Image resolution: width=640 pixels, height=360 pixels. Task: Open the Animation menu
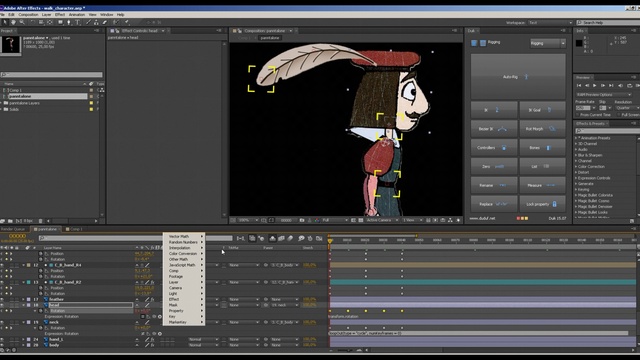pos(77,15)
